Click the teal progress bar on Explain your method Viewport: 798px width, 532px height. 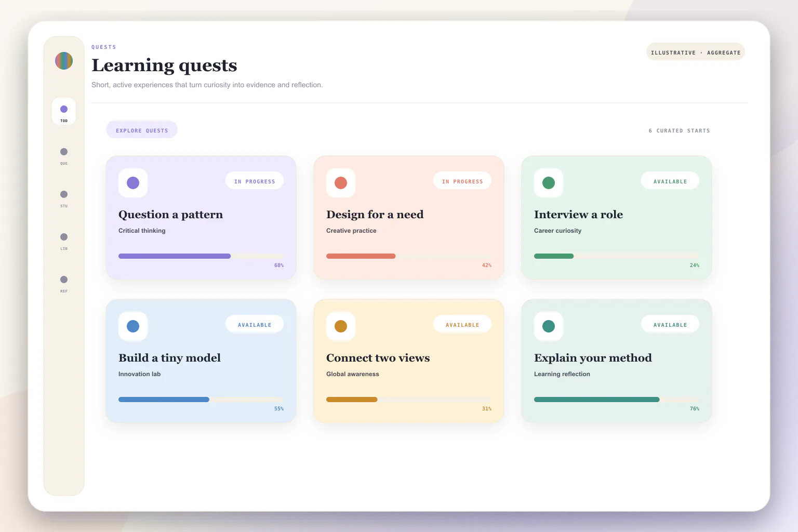point(617,400)
